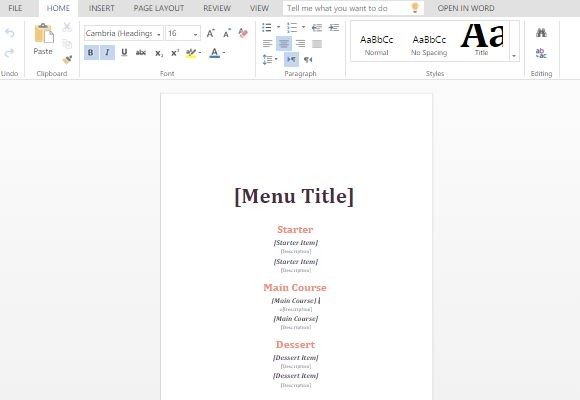Apply the Normal style

(x=376, y=44)
